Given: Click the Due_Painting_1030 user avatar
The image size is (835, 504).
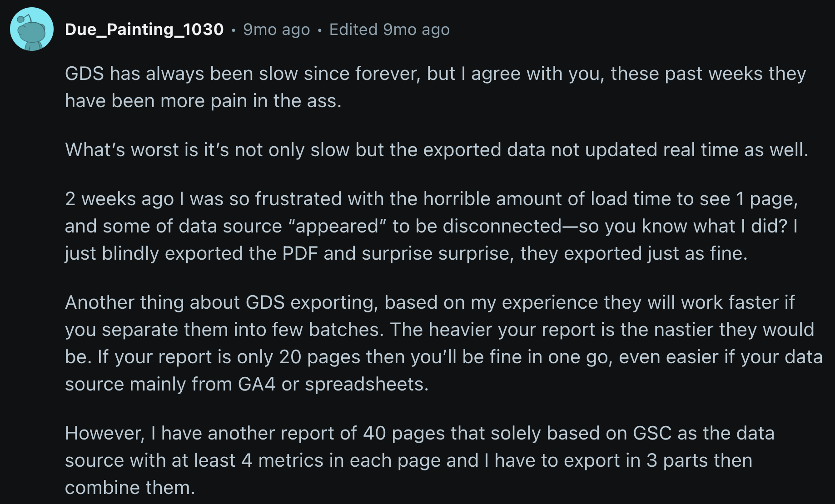Looking at the screenshot, I should pyautogui.click(x=32, y=30).
